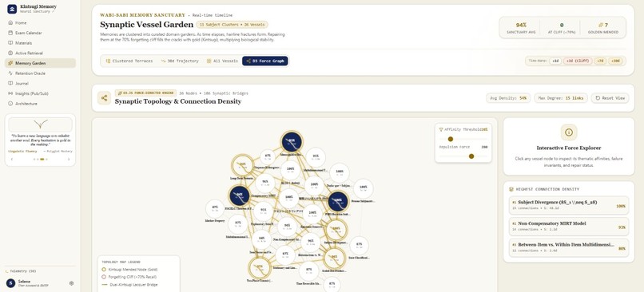Click the Selene avatar circle
The height and width of the screenshot is (292, 644).
pyautogui.click(x=10, y=283)
